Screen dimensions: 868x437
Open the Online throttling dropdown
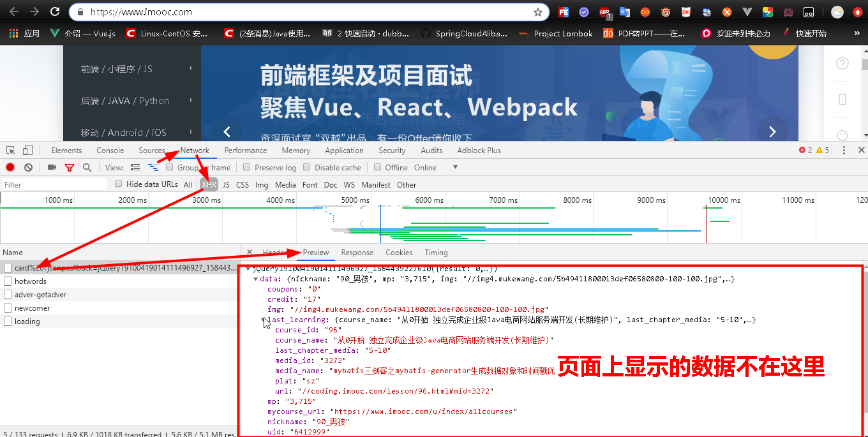click(x=455, y=167)
